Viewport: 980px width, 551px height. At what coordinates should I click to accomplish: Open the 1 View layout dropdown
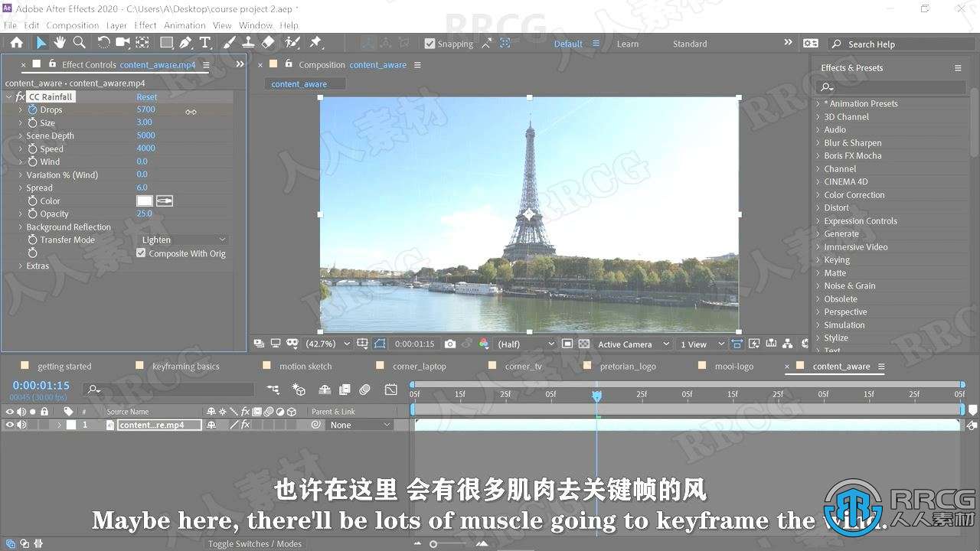[701, 344]
